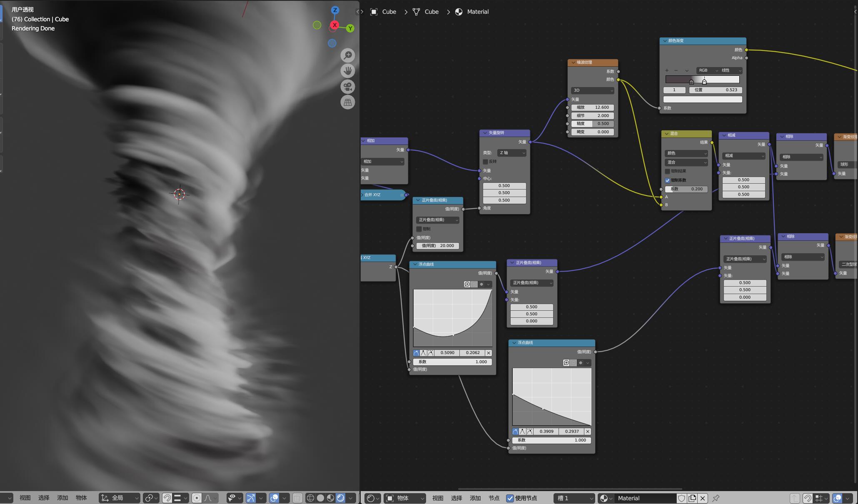Viewport: 858px width, 504px height.
Task: Toggle proportional editing circle icon
Action: (x=197, y=498)
